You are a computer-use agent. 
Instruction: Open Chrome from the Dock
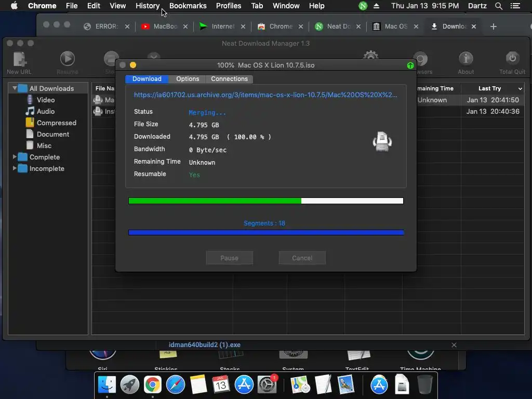(153, 385)
